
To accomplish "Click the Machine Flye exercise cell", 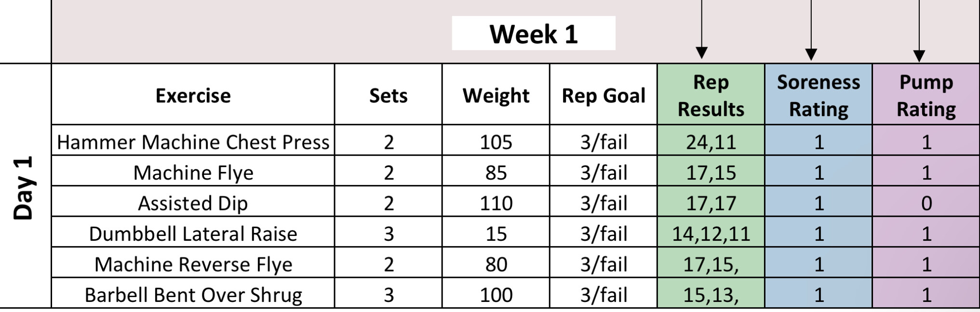I will (x=193, y=172).
